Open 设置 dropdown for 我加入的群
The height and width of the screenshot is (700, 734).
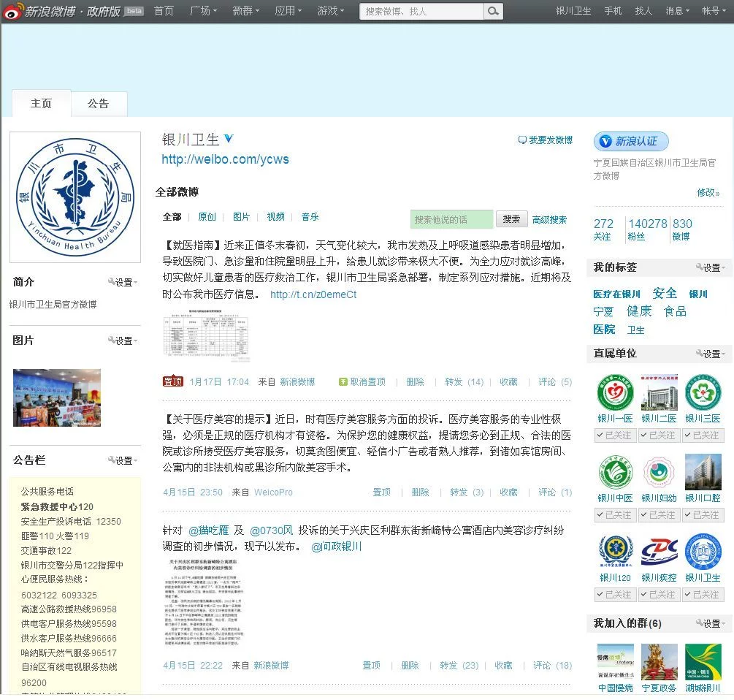(x=711, y=624)
